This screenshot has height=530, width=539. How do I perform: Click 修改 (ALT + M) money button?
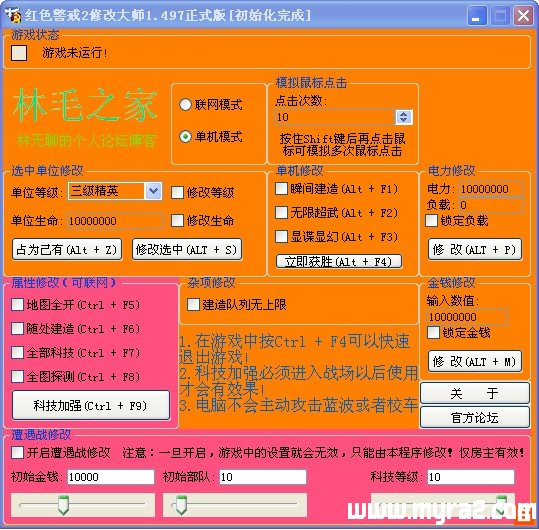[475, 361]
